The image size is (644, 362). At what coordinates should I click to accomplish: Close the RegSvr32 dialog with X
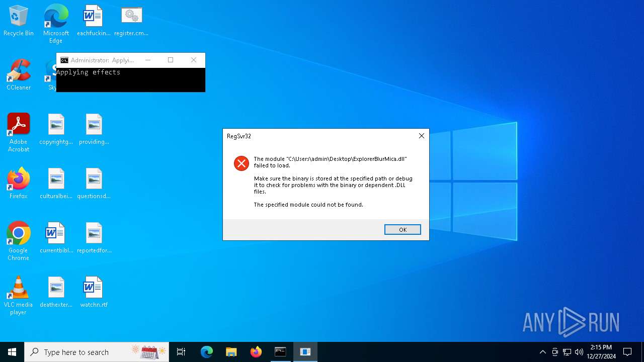422,136
